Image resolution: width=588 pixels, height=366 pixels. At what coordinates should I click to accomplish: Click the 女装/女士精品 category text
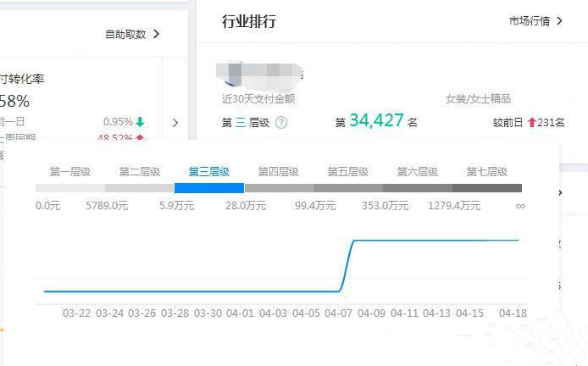pos(478,98)
